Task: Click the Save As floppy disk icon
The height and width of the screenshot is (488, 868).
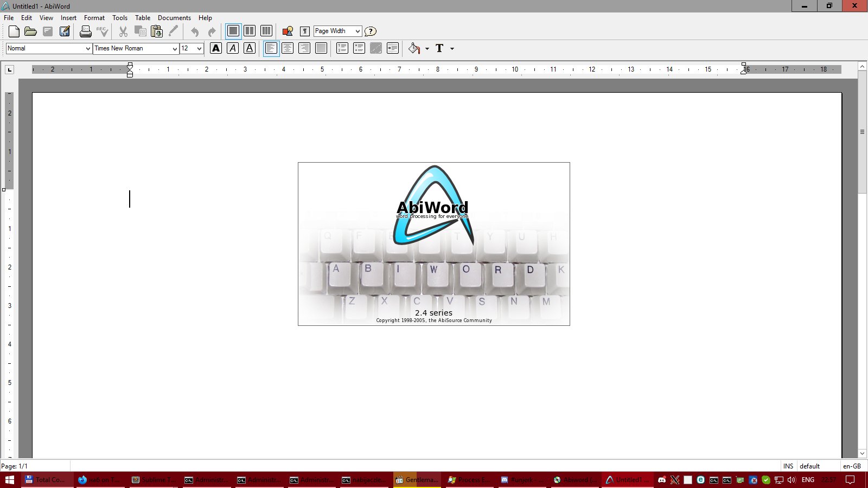Action: pyautogui.click(x=65, y=31)
